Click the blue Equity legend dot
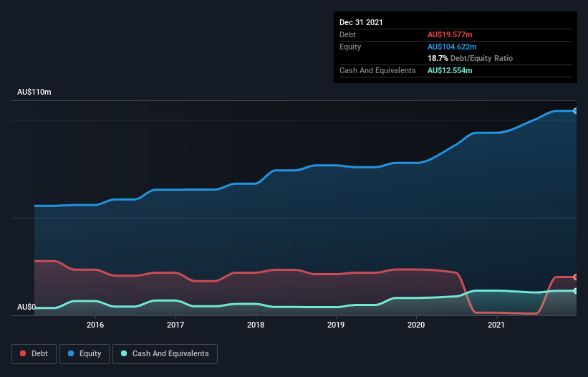Viewport: 588px width, 377px height. tap(71, 353)
